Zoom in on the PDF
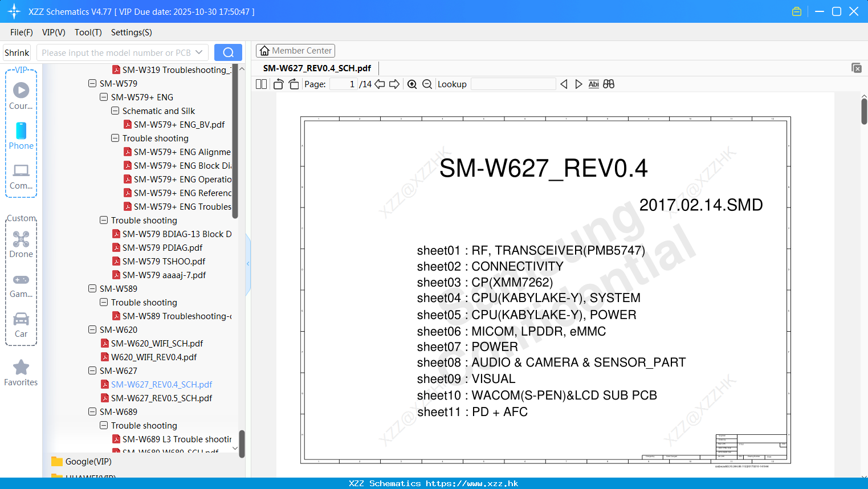 (x=412, y=84)
